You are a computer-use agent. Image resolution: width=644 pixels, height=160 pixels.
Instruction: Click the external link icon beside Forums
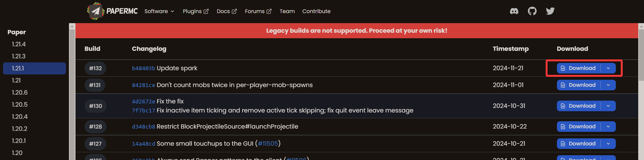pyautogui.click(x=269, y=11)
